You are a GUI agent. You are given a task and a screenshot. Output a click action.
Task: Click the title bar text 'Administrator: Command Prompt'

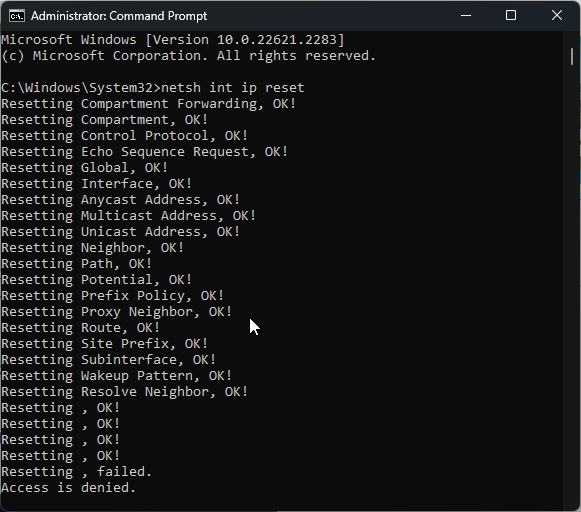[x=119, y=16]
